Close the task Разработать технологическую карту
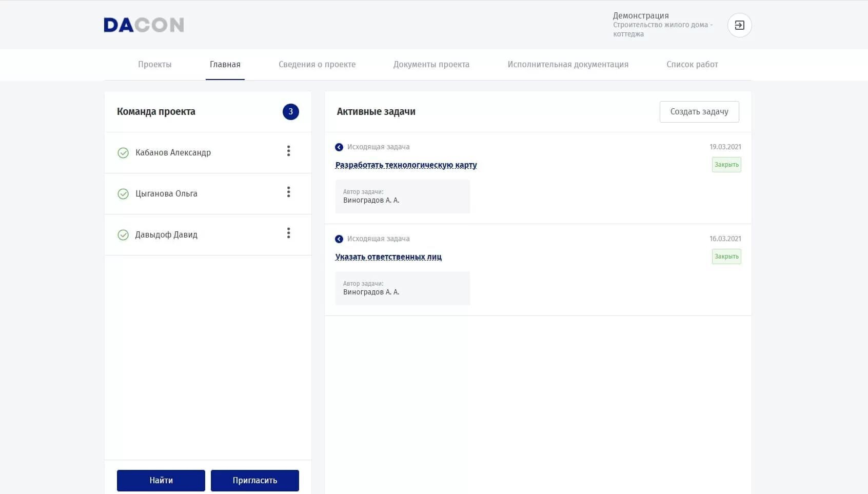This screenshot has height=494, width=868. pyautogui.click(x=726, y=165)
